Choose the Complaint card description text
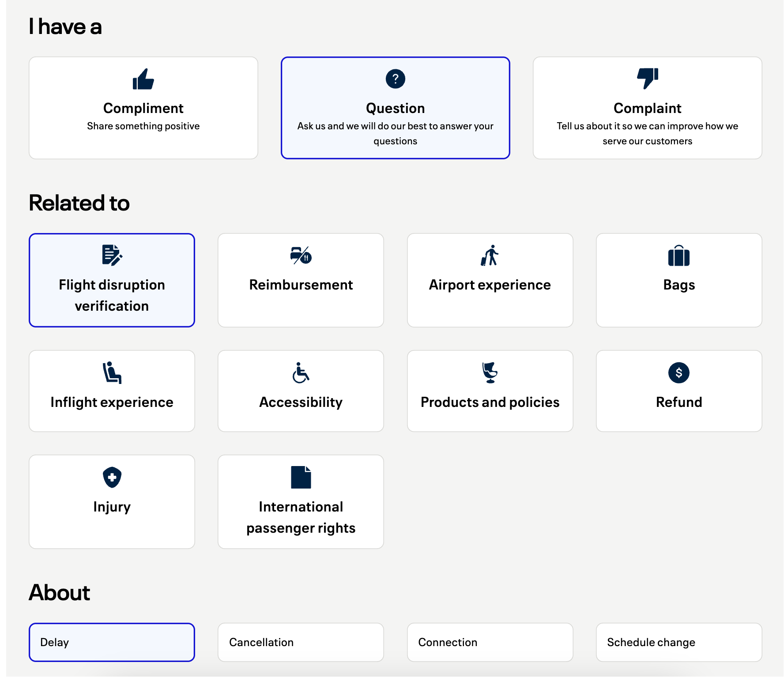The height and width of the screenshot is (677, 784). (x=647, y=133)
